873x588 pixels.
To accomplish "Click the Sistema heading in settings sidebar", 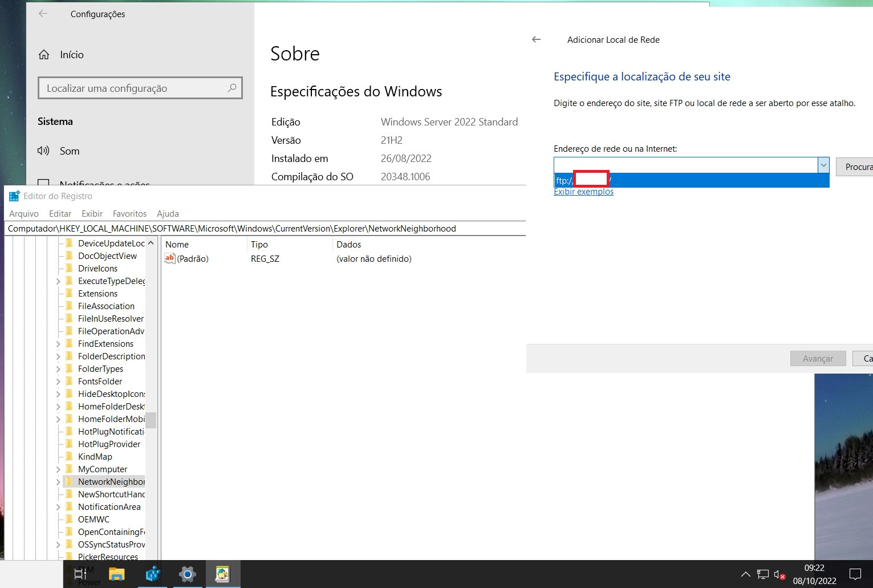I will (55, 121).
